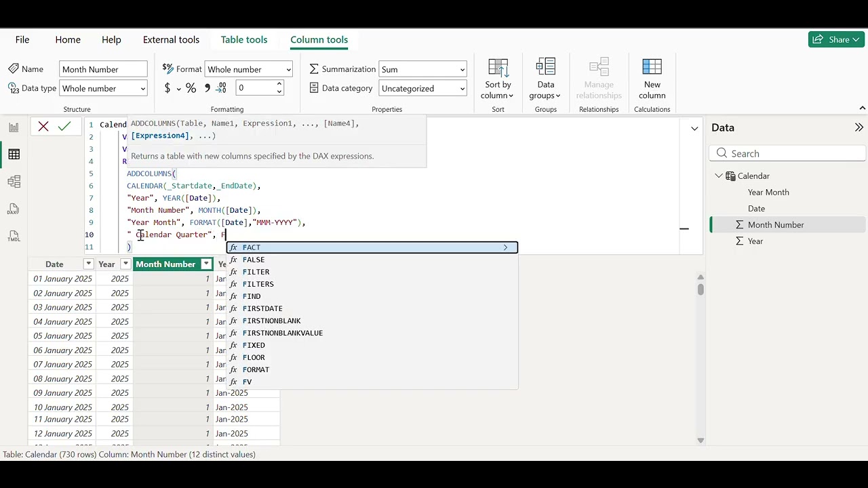The height and width of the screenshot is (488, 868).
Task: Open currency format dropdown arrow
Action: [179, 89]
